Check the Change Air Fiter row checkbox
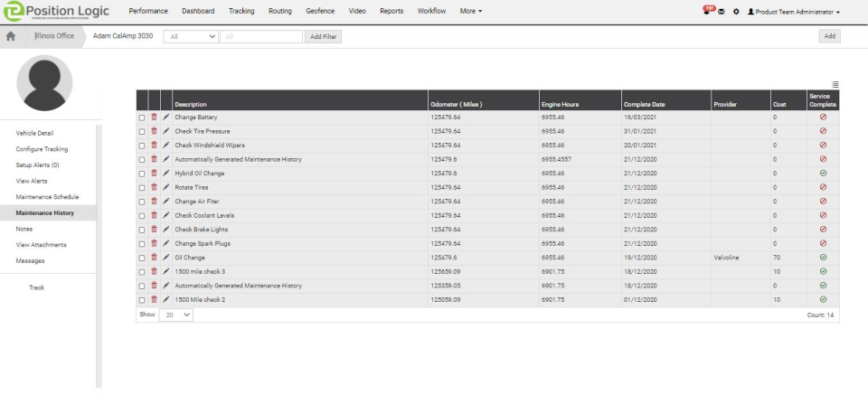 tap(142, 202)
